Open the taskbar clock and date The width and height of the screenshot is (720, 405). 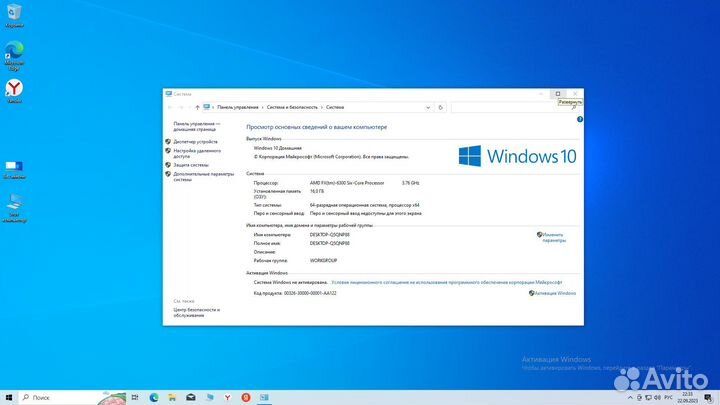point(687,398)
